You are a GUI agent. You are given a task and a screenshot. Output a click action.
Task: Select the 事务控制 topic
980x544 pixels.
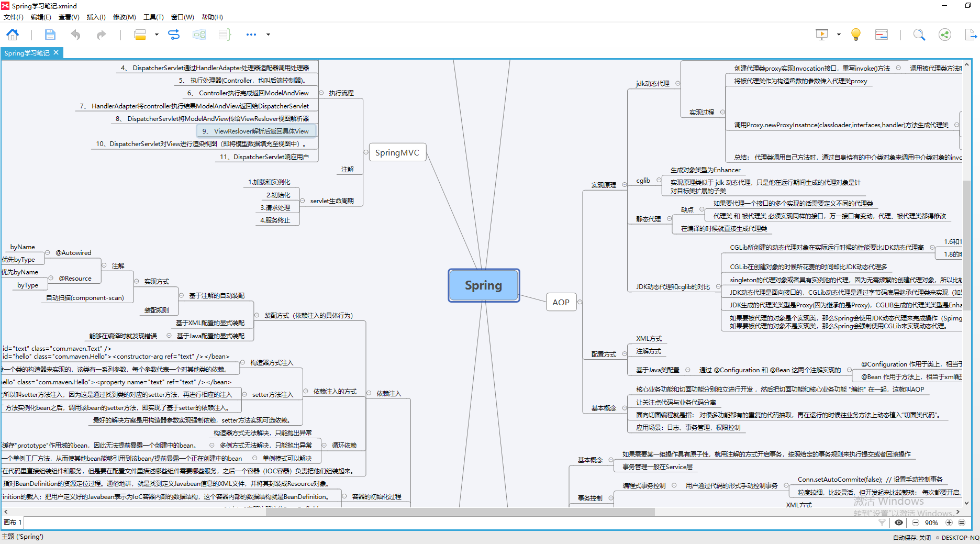(590, 498)
